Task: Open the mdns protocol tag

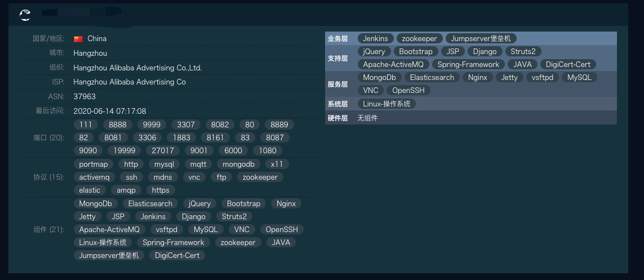Action: [163, 177]
